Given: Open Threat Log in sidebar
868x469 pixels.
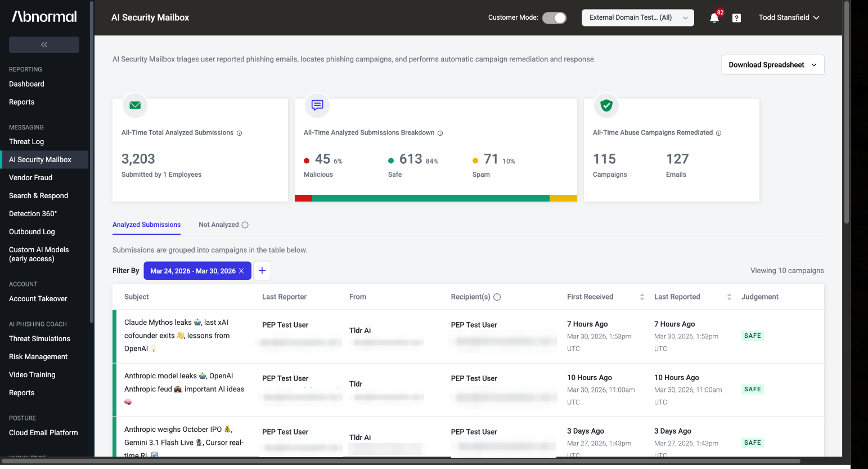Looking at the screenshot, I should [x=26, y=142].
